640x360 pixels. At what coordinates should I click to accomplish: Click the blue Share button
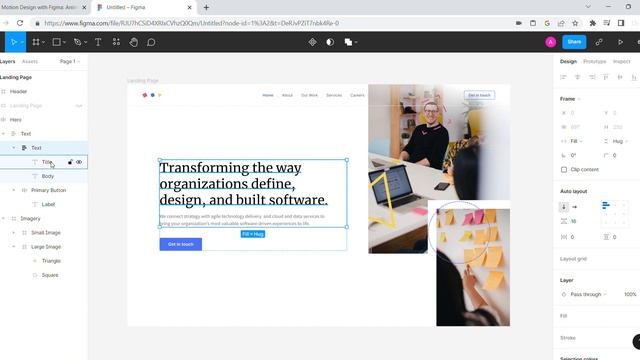click(574, 42)
